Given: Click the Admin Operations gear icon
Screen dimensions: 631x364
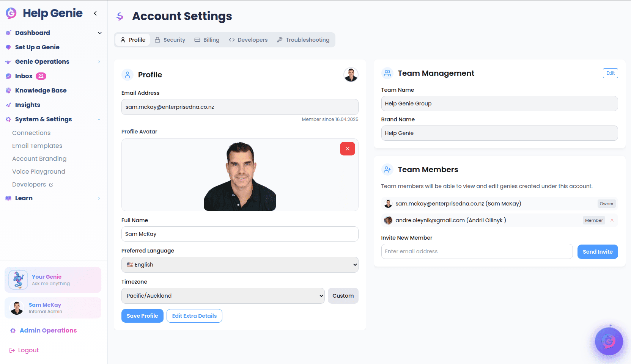Looking at the screenshot, I should [13, 331].
